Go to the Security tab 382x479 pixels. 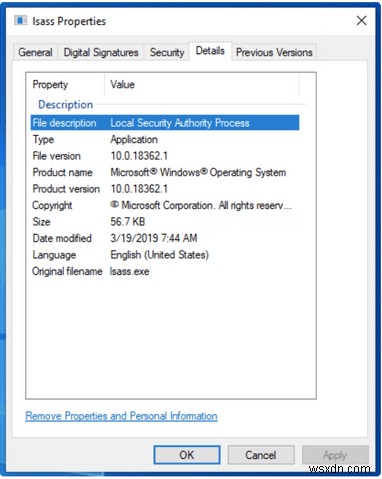167,52
